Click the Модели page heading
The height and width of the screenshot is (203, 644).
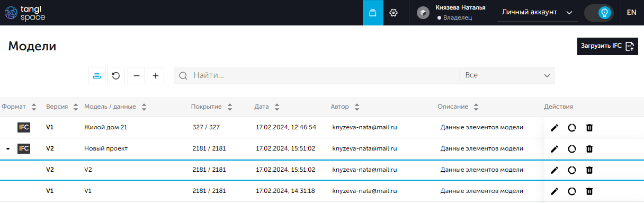[32, 46]
